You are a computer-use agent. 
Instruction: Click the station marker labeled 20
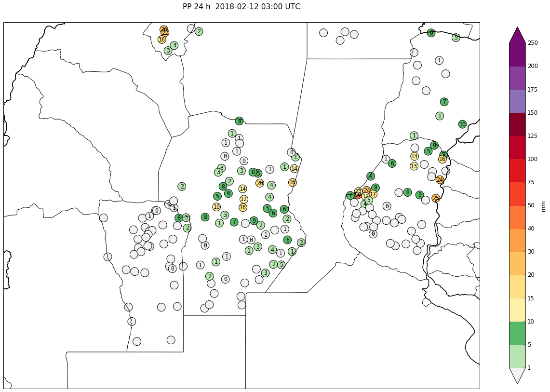(259, 183)
